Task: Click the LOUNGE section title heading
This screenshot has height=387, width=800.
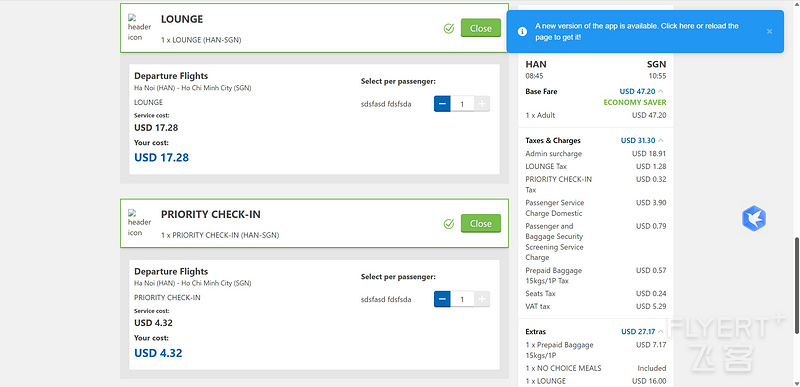Action: pos(182,19)
